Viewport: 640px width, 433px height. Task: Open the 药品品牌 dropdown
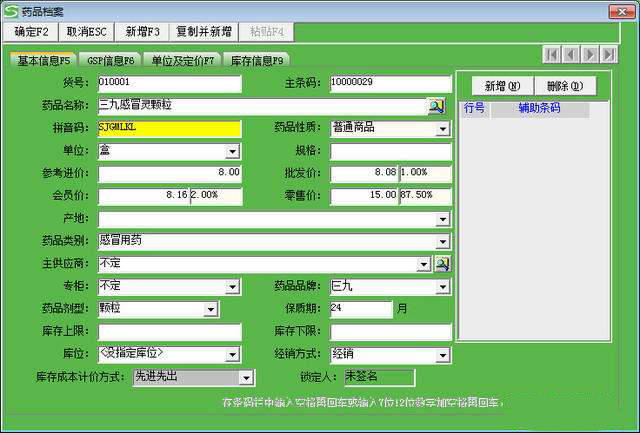(442, 287)
